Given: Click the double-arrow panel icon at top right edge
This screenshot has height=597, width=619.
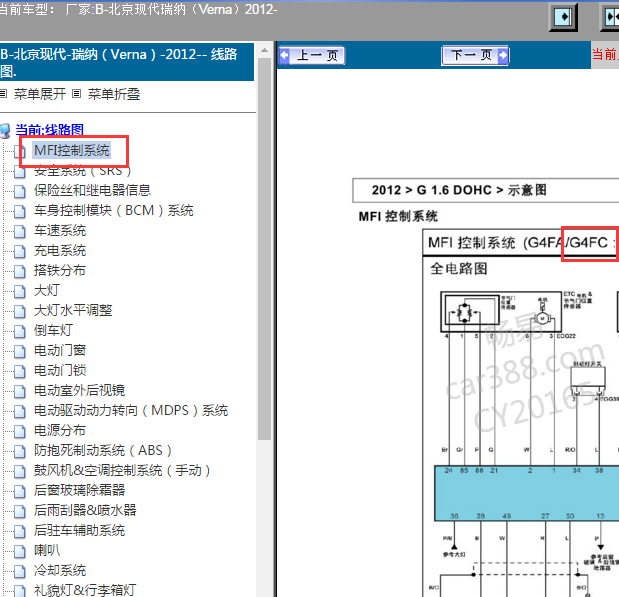Looking at the screenshot, I should pos(611,17).
